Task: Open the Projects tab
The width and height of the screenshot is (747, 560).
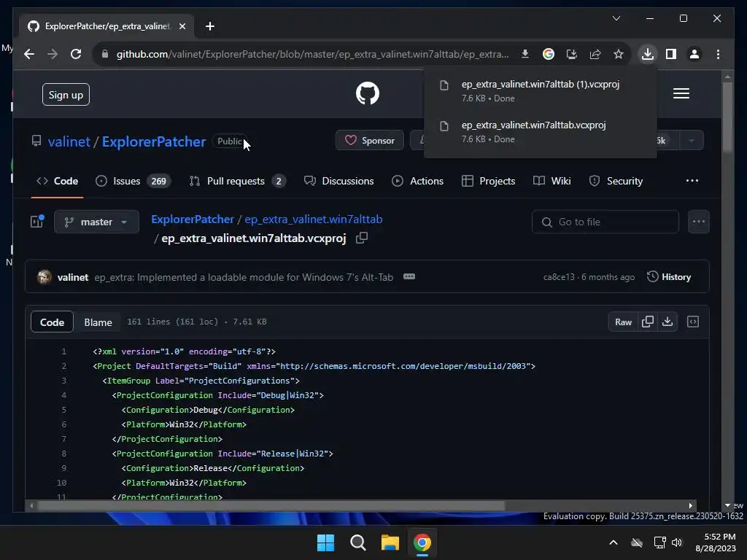Action: click(x=489, y=181)
